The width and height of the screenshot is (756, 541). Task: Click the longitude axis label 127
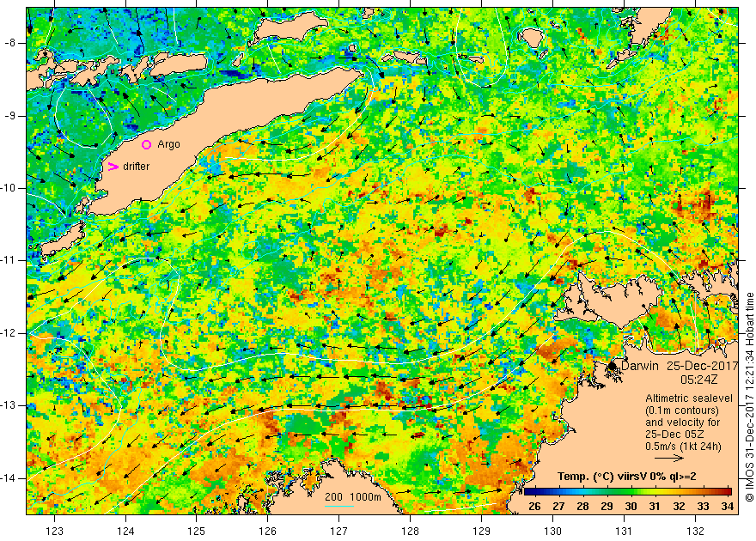(x=339, y=532)
